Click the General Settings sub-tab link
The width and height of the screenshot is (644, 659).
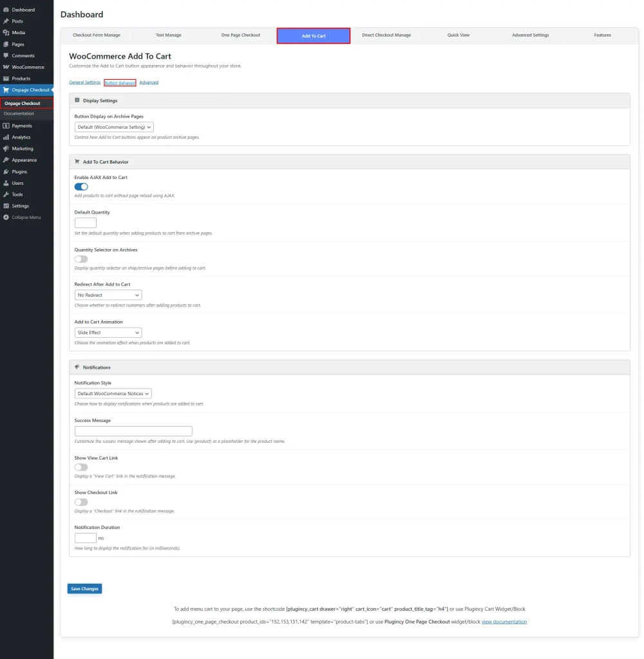coord(84,82)
